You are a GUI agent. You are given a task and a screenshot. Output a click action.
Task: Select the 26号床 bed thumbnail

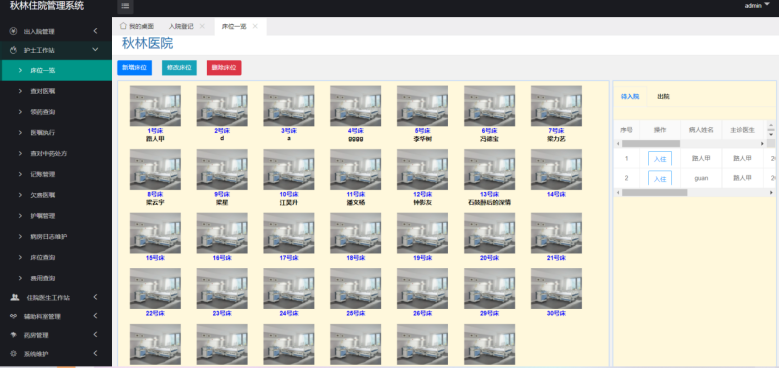point(422,289)
